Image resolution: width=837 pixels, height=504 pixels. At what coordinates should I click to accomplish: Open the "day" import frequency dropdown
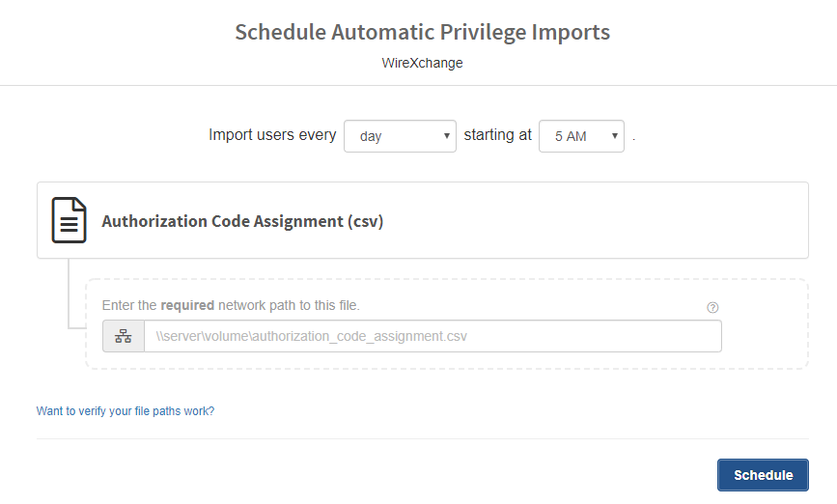coord(399,136)
